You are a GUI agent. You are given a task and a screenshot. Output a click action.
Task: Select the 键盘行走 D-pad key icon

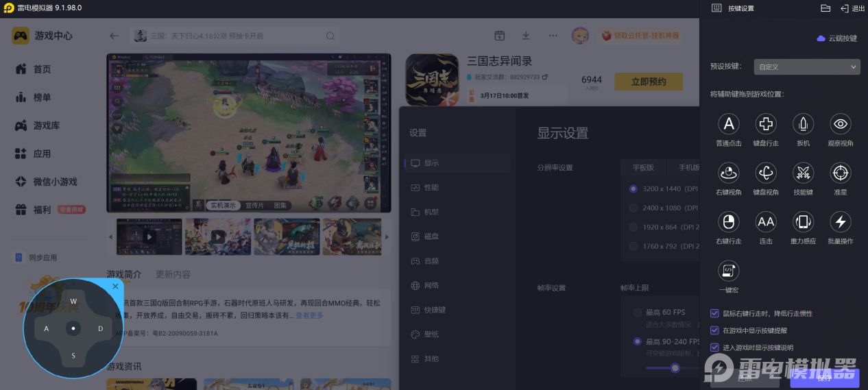766,124
